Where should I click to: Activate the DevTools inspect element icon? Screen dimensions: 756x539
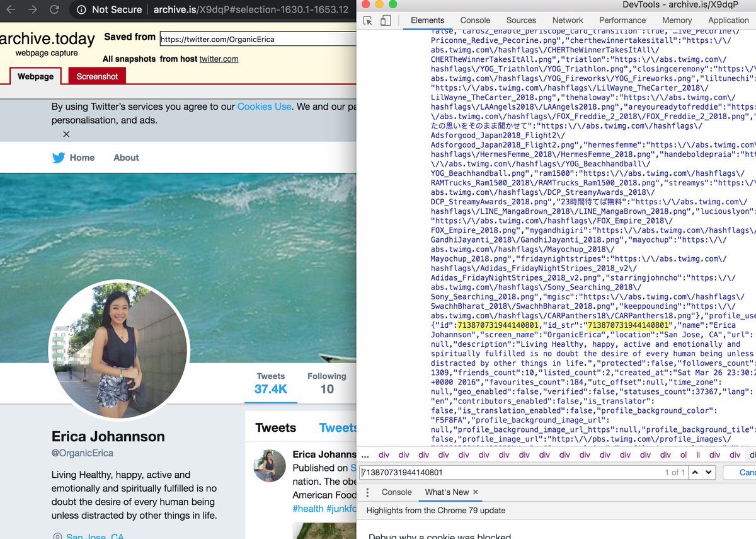[x=368, y=20]
